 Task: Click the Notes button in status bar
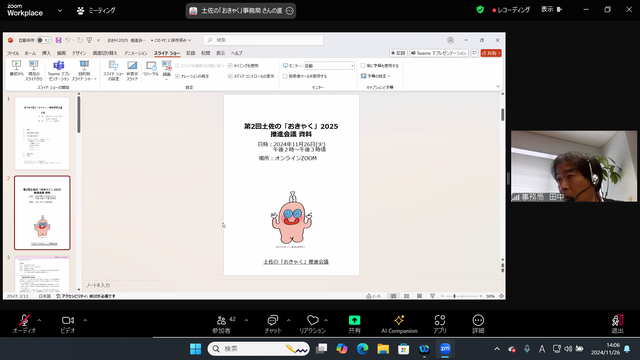373,296
